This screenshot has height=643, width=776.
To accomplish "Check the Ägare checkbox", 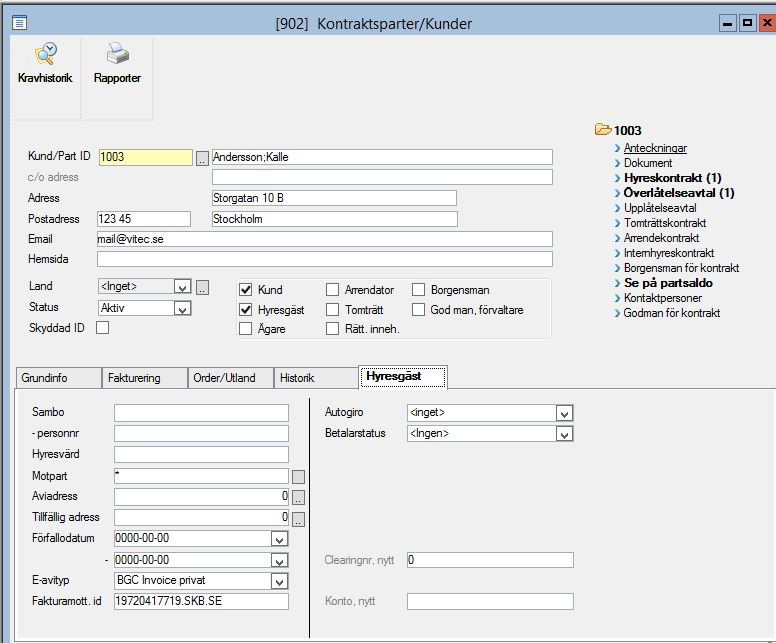I will [245, 329].
